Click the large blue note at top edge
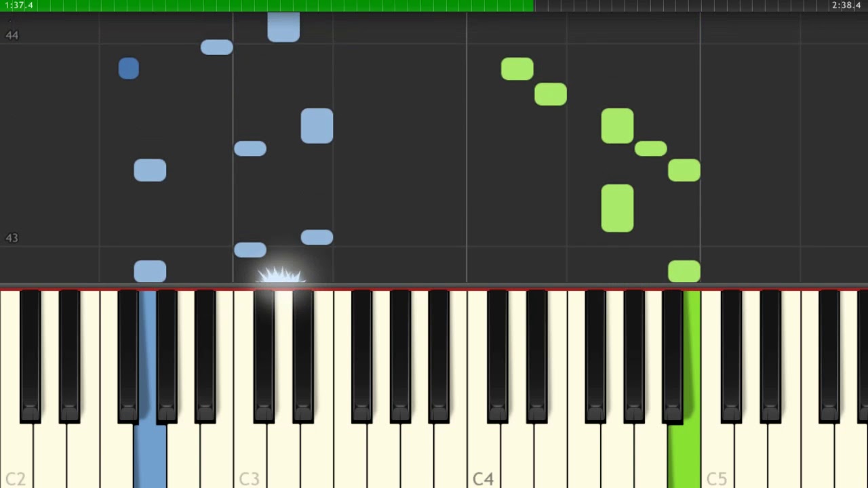 pyautogui.click(x=283, y=27)
